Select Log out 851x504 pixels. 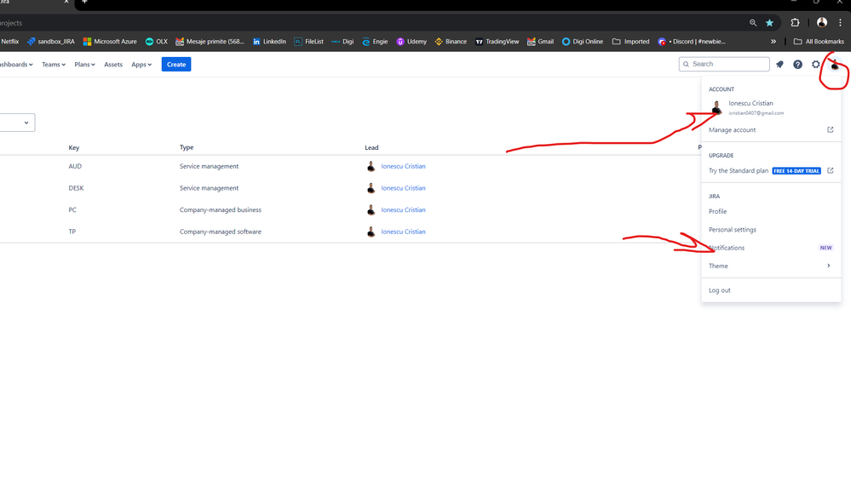click(x=771, y=290)
